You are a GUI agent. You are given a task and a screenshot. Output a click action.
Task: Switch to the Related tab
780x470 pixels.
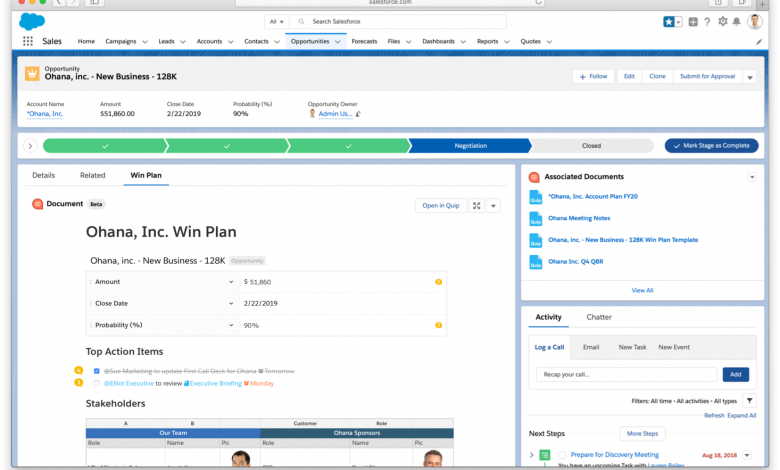click(93, 176)
